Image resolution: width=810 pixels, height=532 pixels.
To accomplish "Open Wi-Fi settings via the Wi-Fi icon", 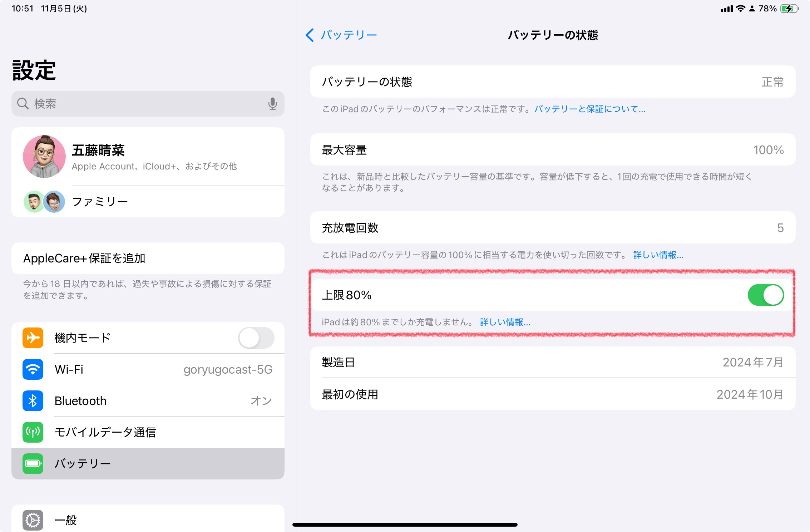I will click(33, 369).
